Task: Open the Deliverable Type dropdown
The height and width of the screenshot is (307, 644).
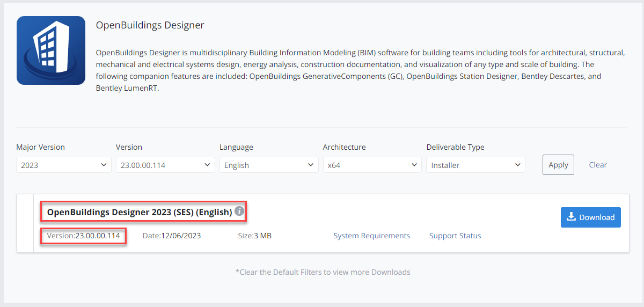Action: pyautogui.click(x=475, y=165)
